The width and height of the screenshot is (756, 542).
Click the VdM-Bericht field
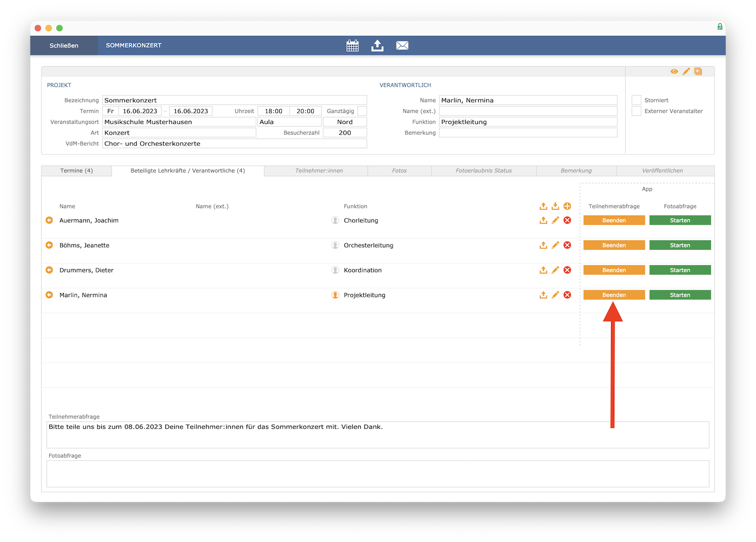tap(235, 143)
